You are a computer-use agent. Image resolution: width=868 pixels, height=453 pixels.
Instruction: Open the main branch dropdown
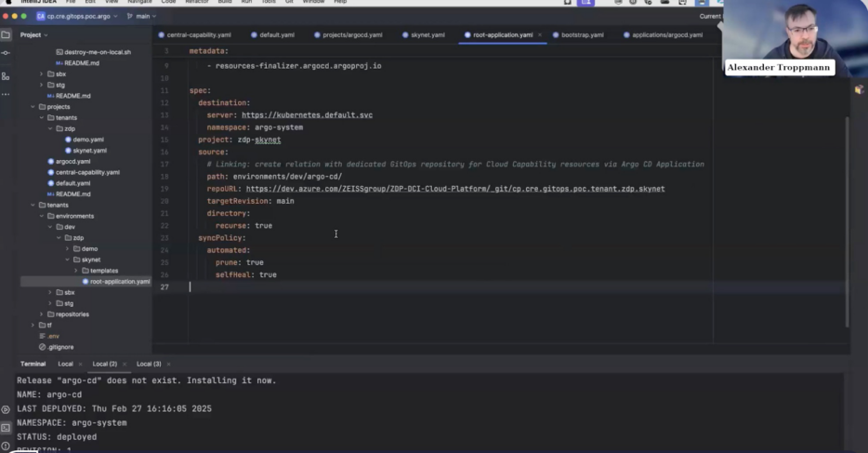pos(141,16)
